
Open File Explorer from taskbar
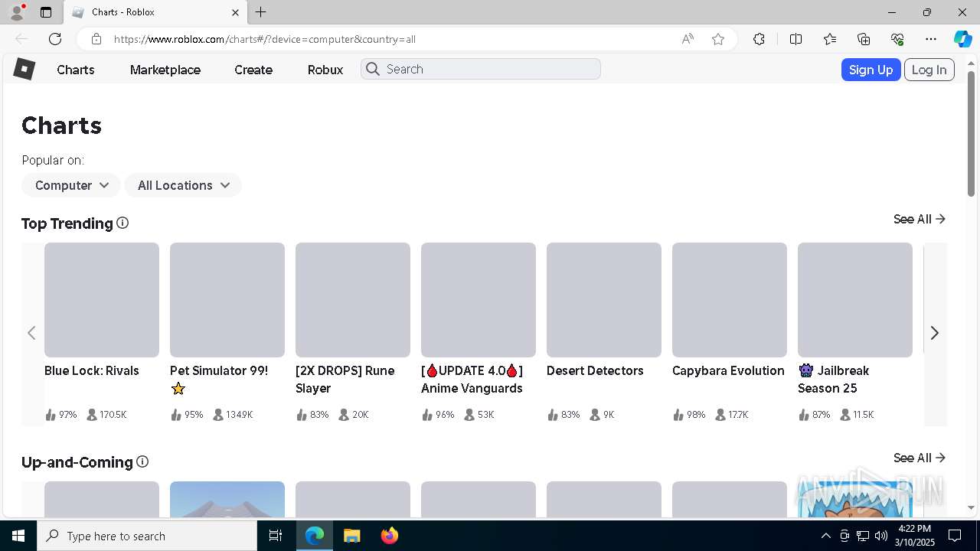(x=351, y=536)
